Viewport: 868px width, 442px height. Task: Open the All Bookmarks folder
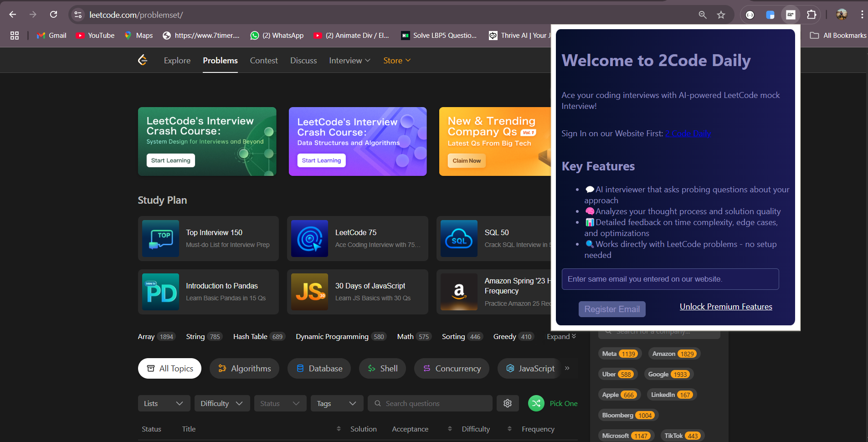point(838,36)
